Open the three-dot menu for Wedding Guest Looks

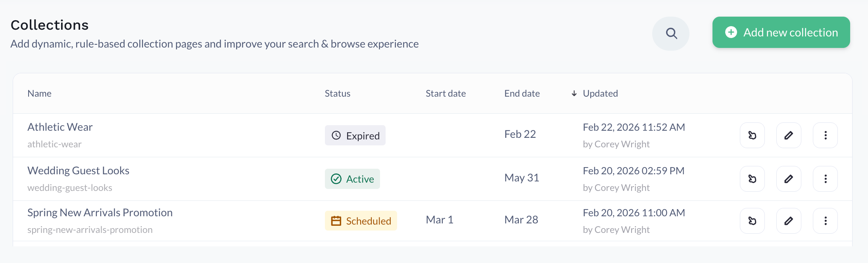[825, 179]
